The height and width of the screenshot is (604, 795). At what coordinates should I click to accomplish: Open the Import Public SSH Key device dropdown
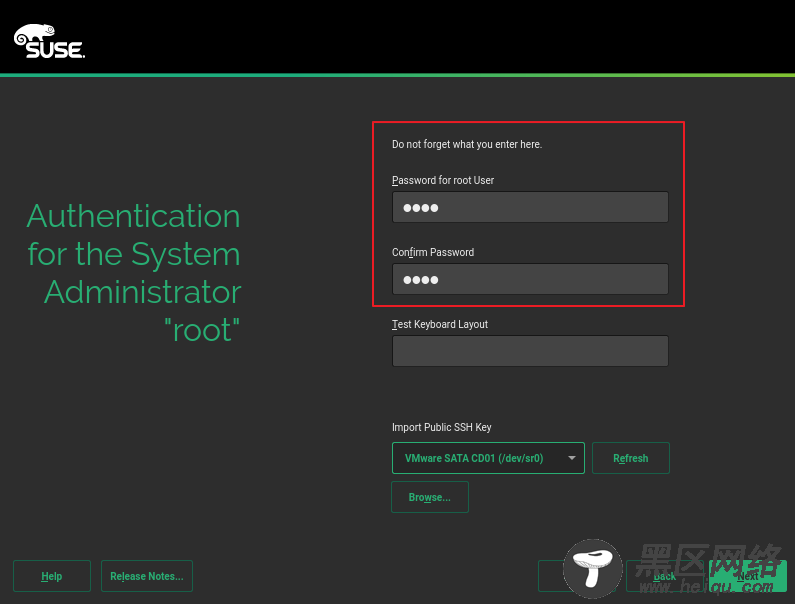point(488,458)
